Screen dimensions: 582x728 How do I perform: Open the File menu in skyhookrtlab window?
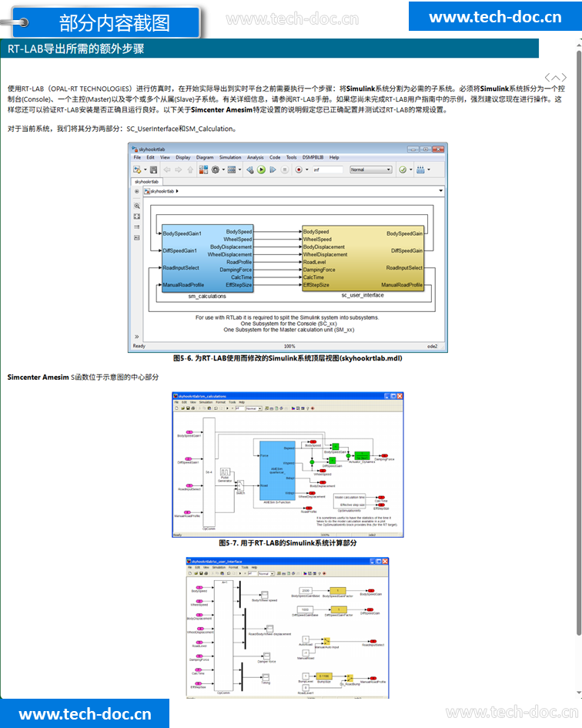(137, 157)
